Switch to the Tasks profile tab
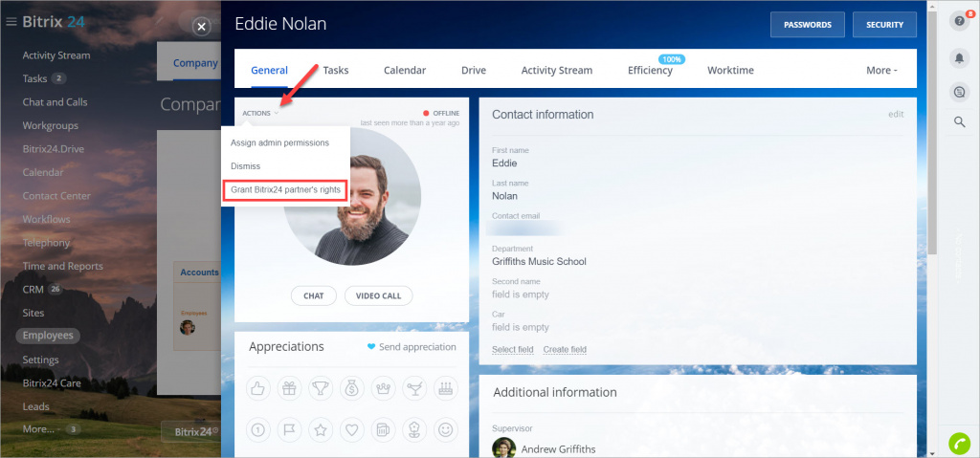 click(x=336, y=70)
